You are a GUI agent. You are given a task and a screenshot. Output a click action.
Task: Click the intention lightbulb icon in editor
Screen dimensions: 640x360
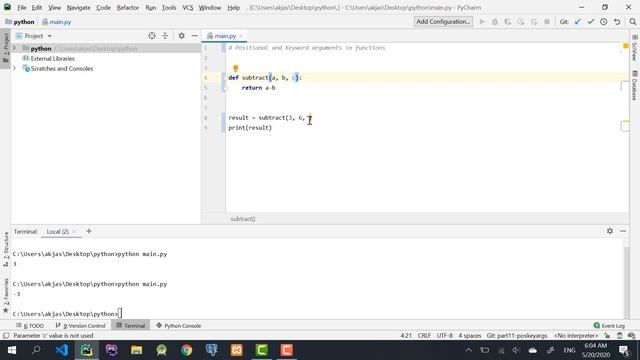[236, 69]
